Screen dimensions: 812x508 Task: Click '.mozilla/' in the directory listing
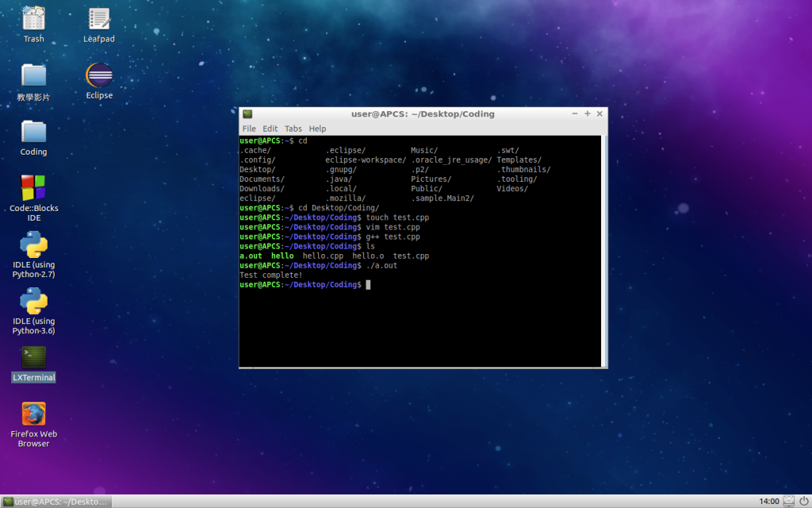pos(346,198)
